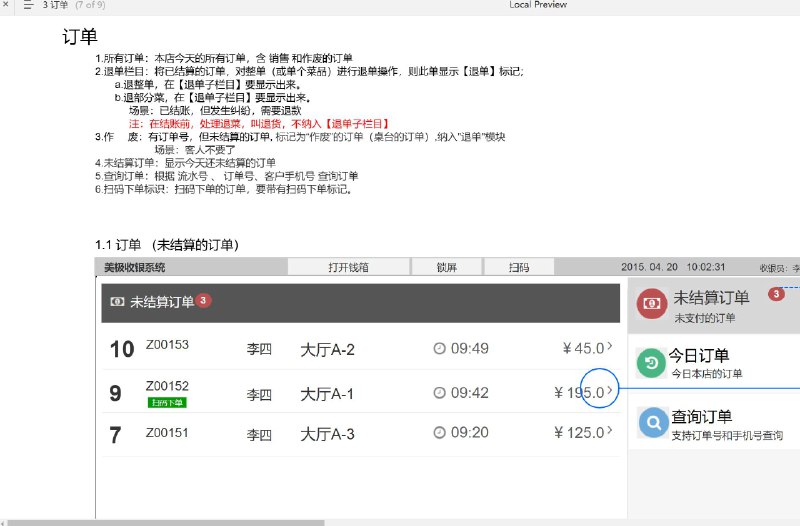Screen dimensions: 800x526
Task: Click table name 大厅A-1
Action: coord(327,394)
